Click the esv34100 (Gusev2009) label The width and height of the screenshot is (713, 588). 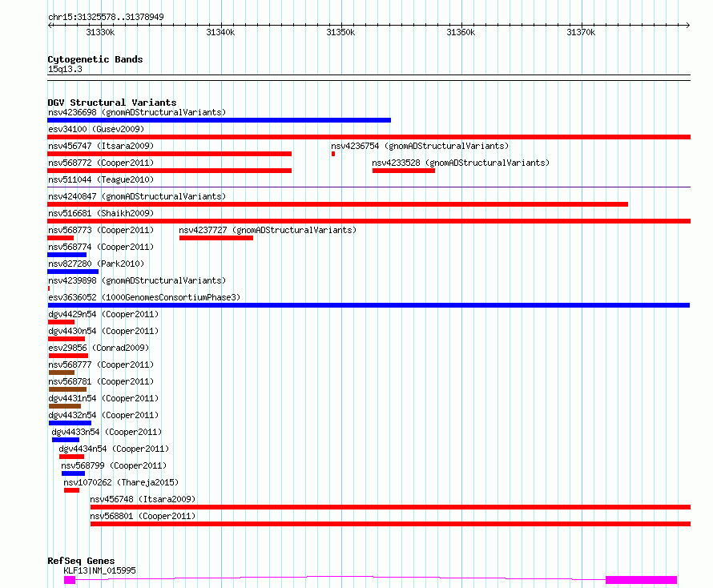coord(96,129)
